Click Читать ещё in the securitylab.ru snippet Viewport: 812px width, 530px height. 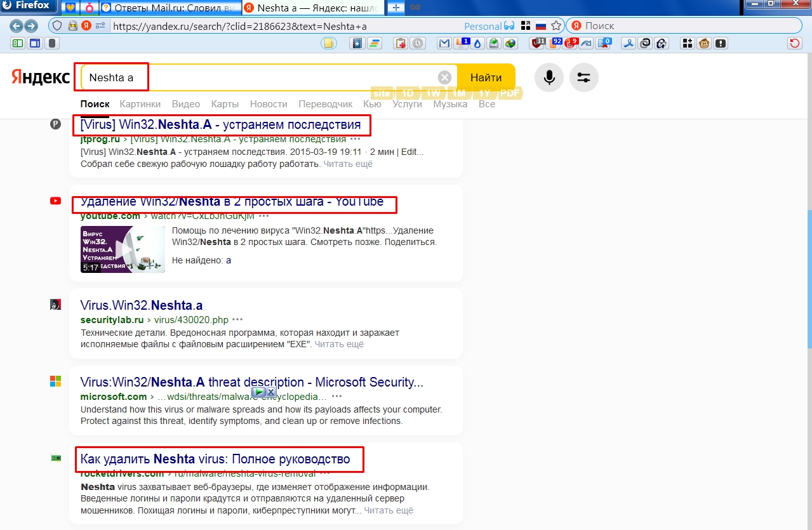(x=339, y=344)
